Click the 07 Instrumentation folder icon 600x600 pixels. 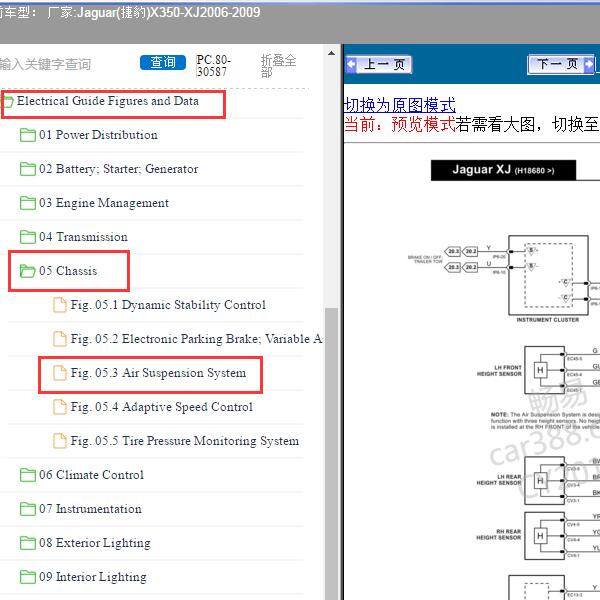pos(28,509)
